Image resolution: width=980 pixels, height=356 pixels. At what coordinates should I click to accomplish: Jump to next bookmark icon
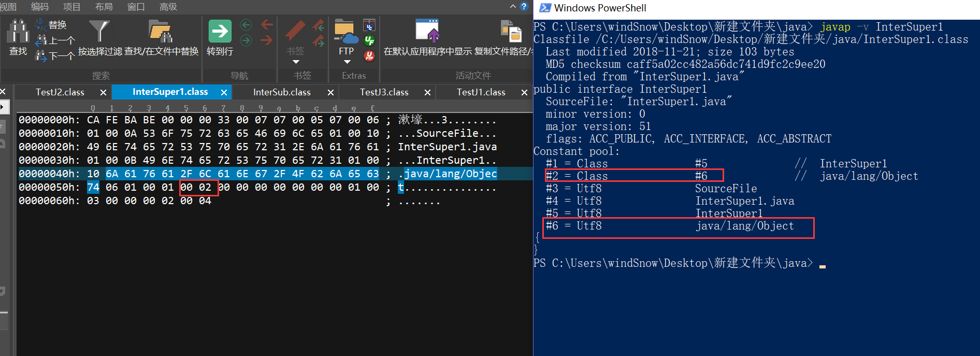tap(319, 41)
